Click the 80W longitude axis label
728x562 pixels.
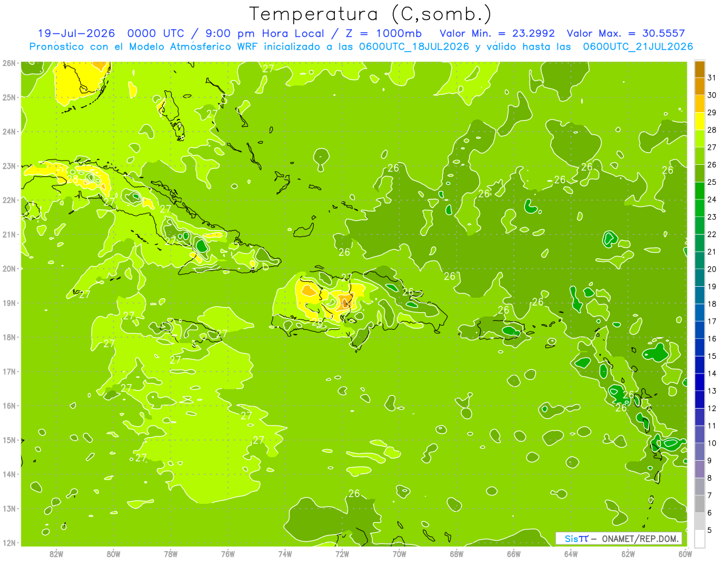click(x=113, y=554)
